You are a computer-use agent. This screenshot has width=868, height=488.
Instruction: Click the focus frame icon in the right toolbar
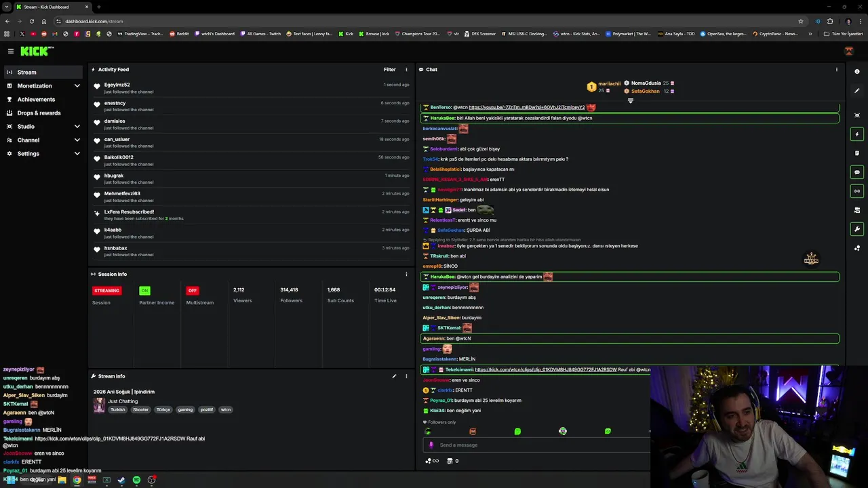tap(857, 115)
